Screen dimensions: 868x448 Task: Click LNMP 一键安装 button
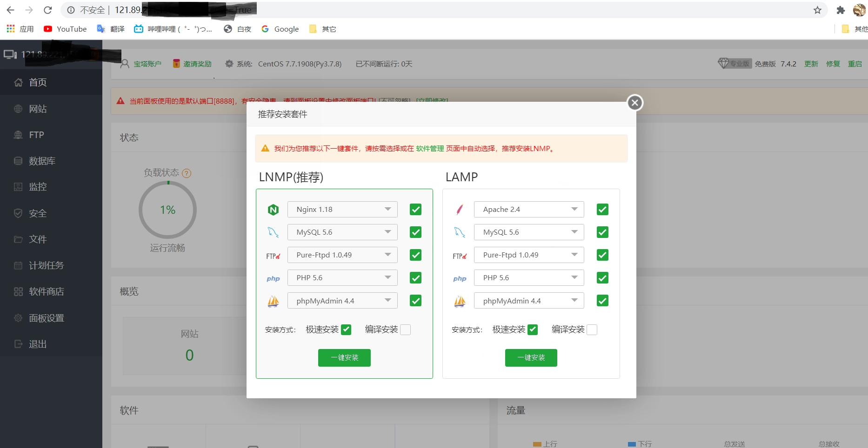pos(344,358)
